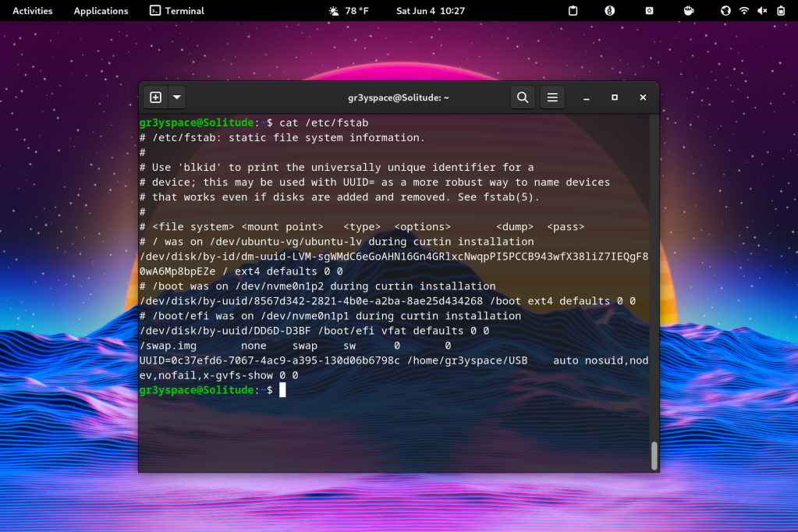The height and width of the screenshot is (532, 798).
Task: Open the Applications menu
Action: click(x=101, y=11)
